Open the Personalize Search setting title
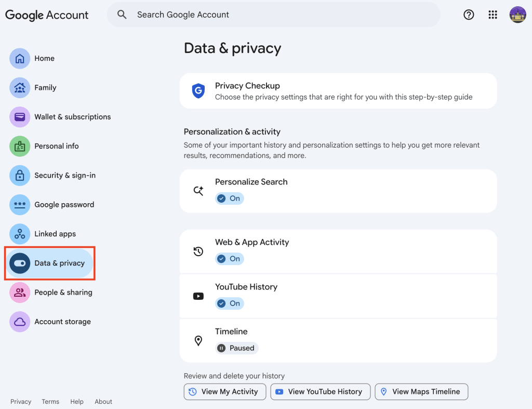The height and width of the screenshot is (409, 532). [x=251, y=182]
